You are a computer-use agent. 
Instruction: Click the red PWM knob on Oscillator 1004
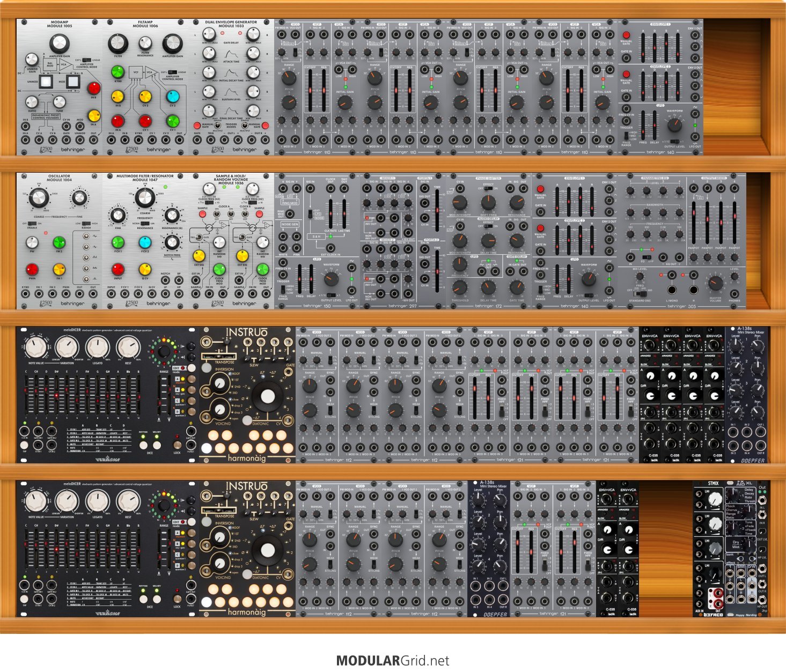point(32,269)
